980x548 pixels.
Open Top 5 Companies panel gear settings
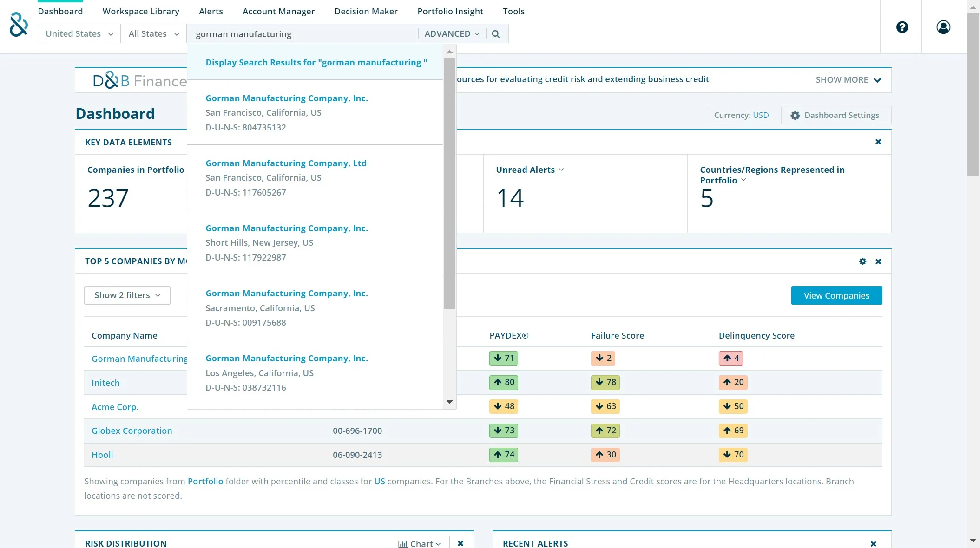[862, 261]
